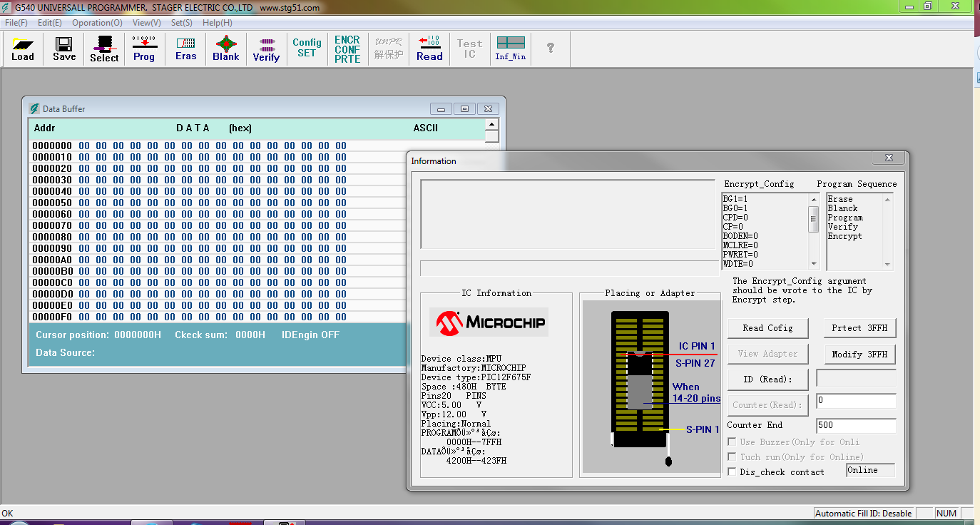The height and width of the screenshot is (525, 980).
Task: Click the Data Buffer scrollbar up arrow
Action: click(x=491, y=126)
